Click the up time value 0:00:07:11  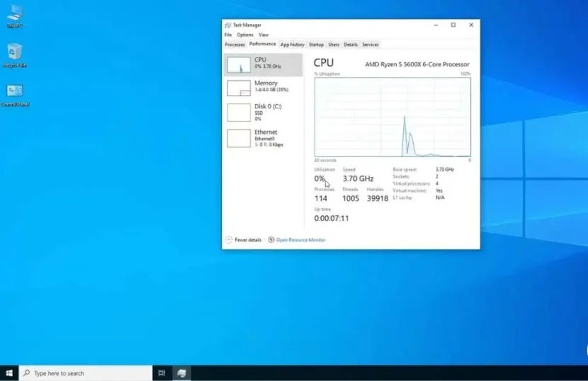332,218
